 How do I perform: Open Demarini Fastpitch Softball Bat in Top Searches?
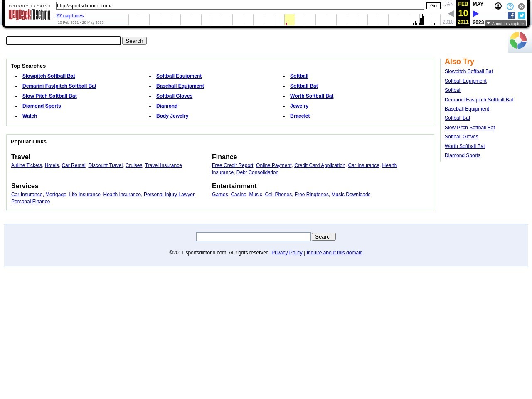tap(59, 86)
